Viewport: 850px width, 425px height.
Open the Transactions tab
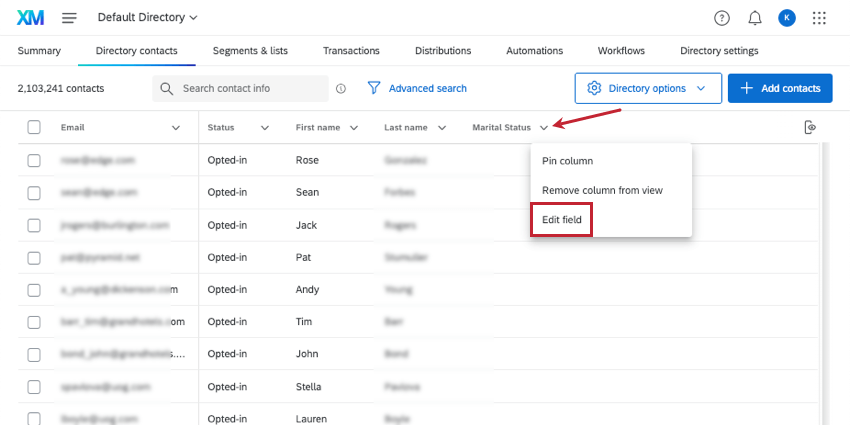(x=351, y=51)
